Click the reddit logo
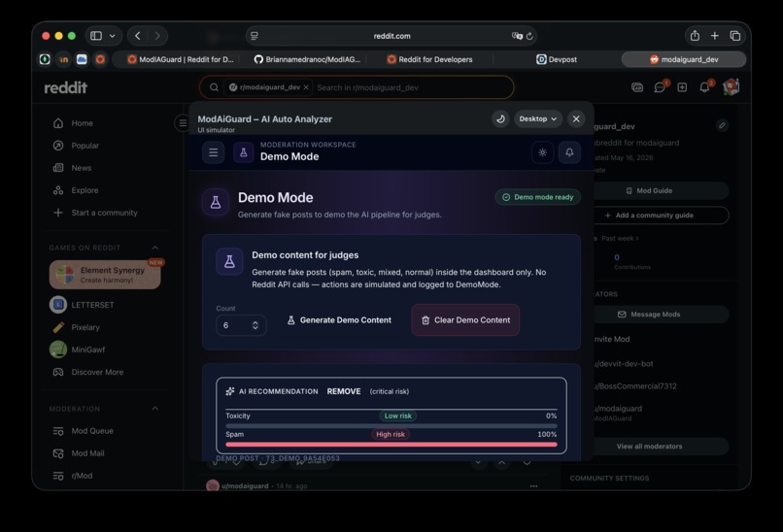Image resolution: width=783 pixels, height=532 pixels. point(65,87)
